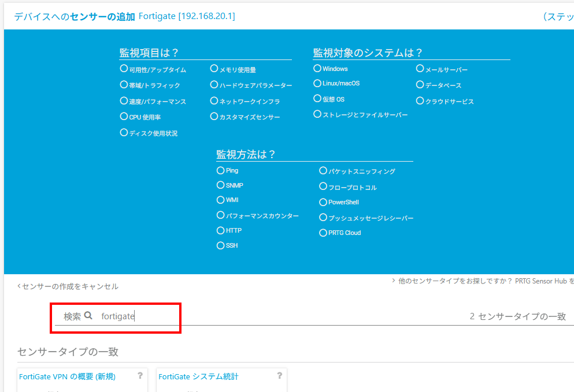Click the 監視項目は？ heading

point(149,53)
